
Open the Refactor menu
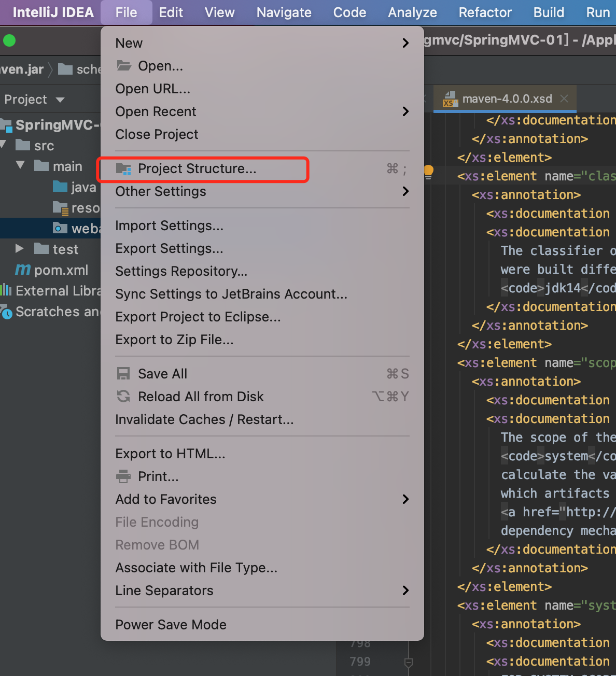click(485, 12)
